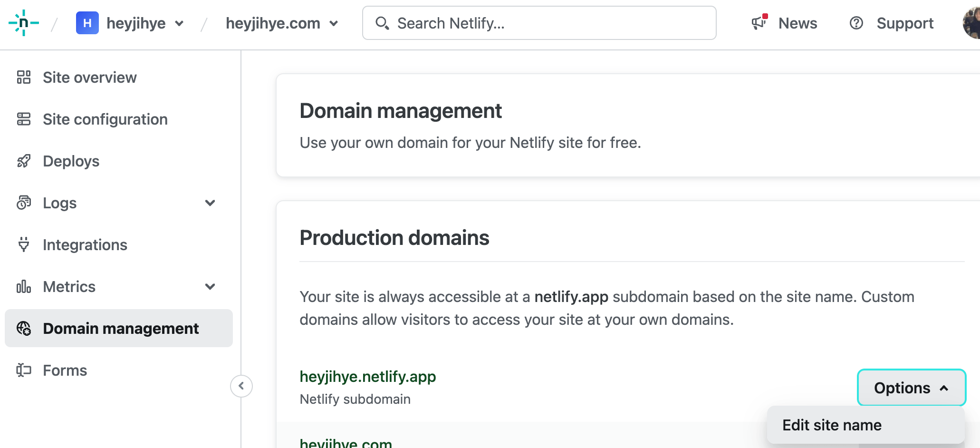980x448 pixels.
Task: Click the blue H team avatar icon
Action: point(87,23)
